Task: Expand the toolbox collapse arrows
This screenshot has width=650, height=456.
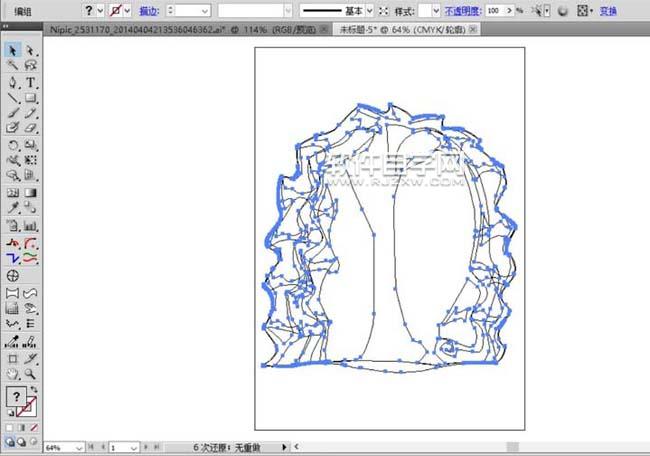Action: coord(6,26)
